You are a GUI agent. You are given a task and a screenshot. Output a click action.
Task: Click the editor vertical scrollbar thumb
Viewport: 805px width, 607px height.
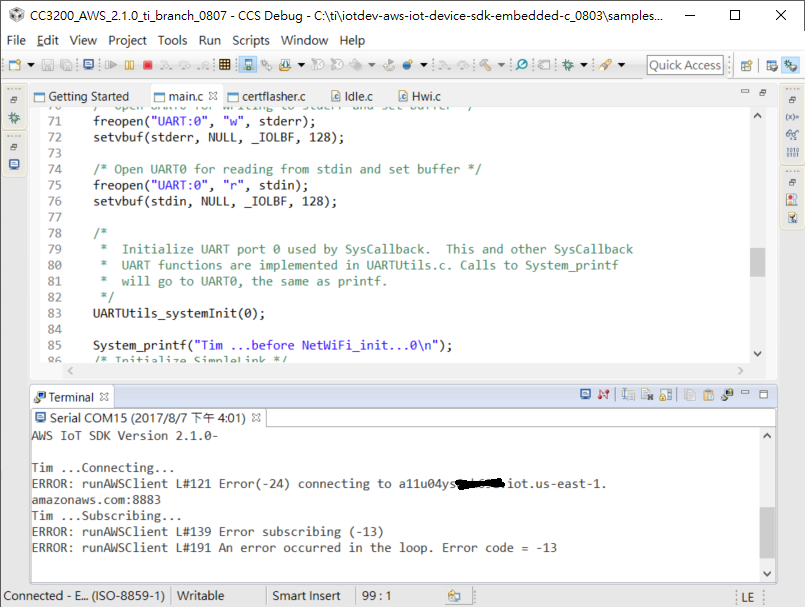coord(757,262)
